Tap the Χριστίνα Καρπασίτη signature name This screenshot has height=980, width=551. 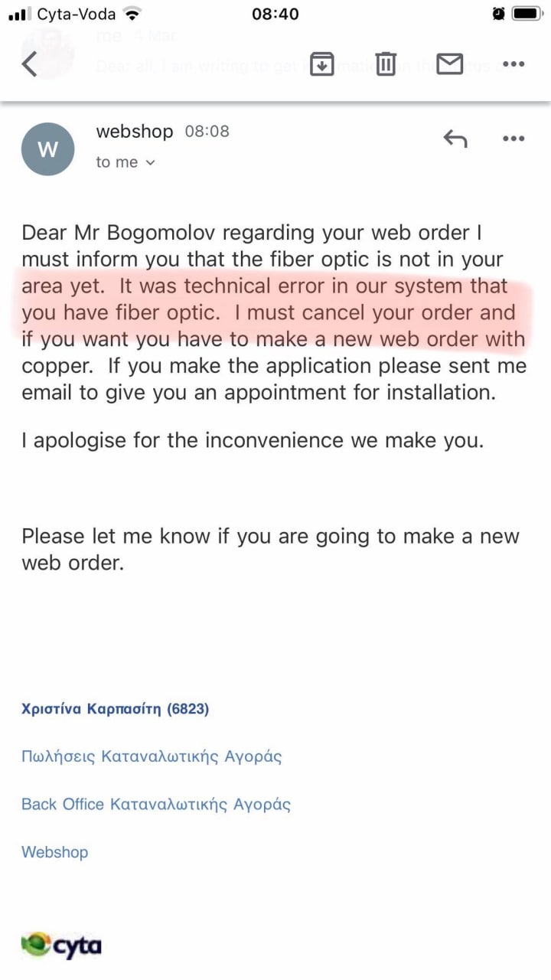(x=115, y=709)
